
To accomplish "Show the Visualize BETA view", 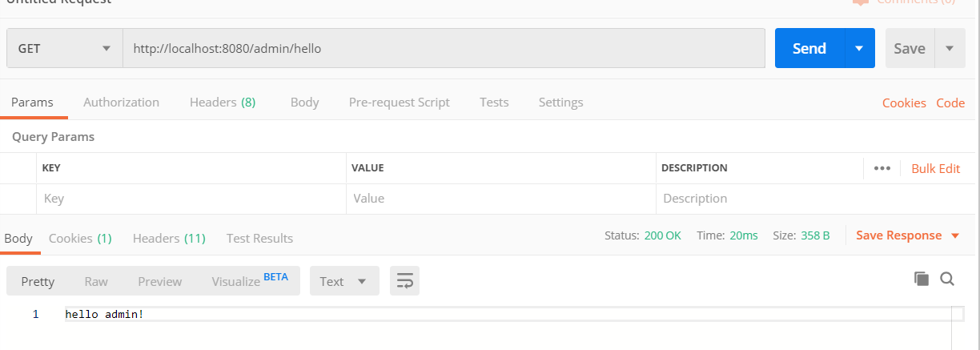I will tap(250, 280).
